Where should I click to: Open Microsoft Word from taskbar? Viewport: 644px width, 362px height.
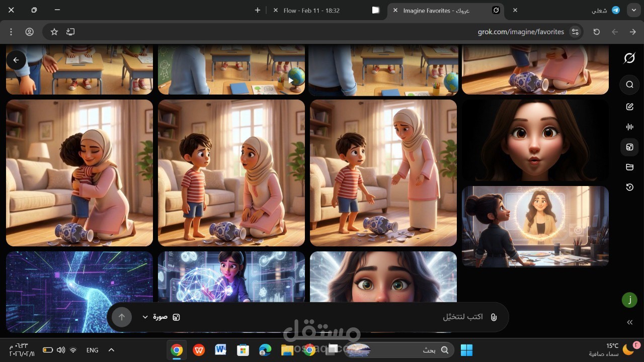[221, 350]
